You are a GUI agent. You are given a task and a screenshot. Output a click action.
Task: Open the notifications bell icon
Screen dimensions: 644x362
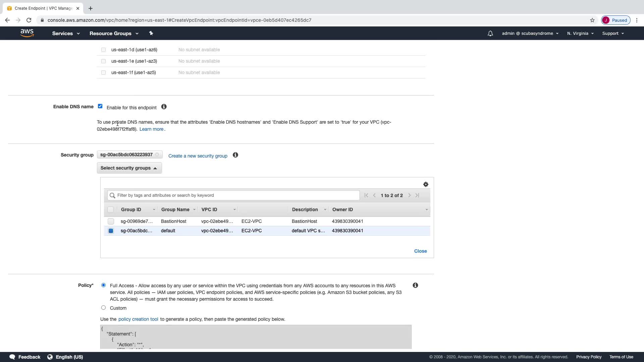pyautogui.click(x=490, y=34)
